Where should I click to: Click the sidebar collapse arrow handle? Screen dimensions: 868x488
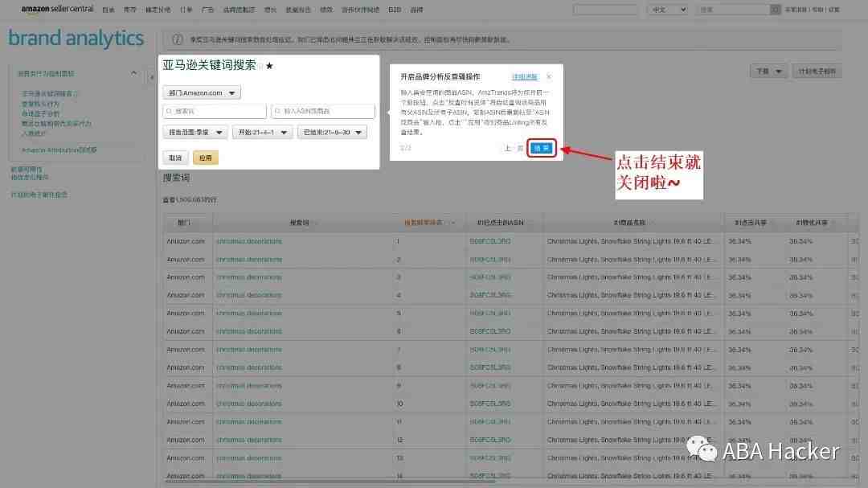pyautogui.click(x=151, y=77)
